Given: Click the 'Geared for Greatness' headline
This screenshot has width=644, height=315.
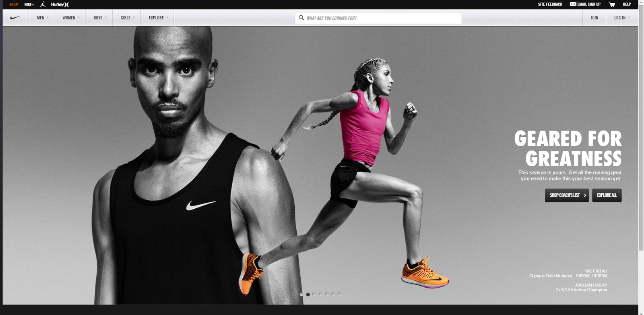Looking at the screenshot, I should (x=568, y=149).
